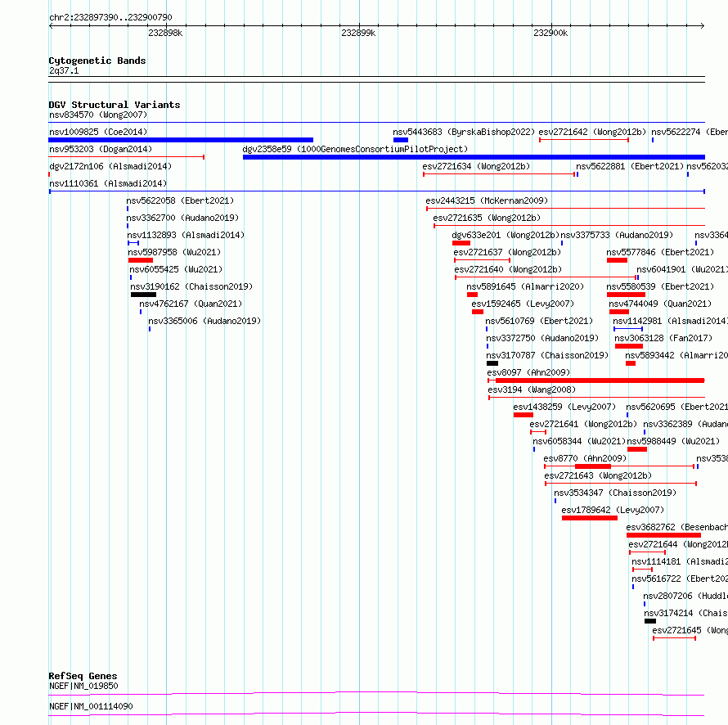Click nsv6058344 (Wu2021) label

click(579, 441)
